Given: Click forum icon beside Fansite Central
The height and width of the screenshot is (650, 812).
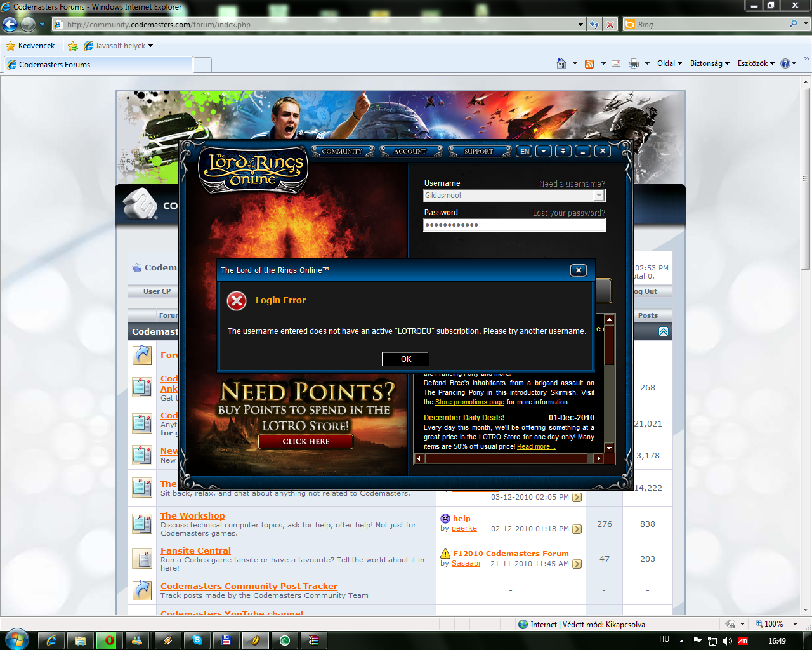Looking at the screenshot, I should [x=142, y=559].
